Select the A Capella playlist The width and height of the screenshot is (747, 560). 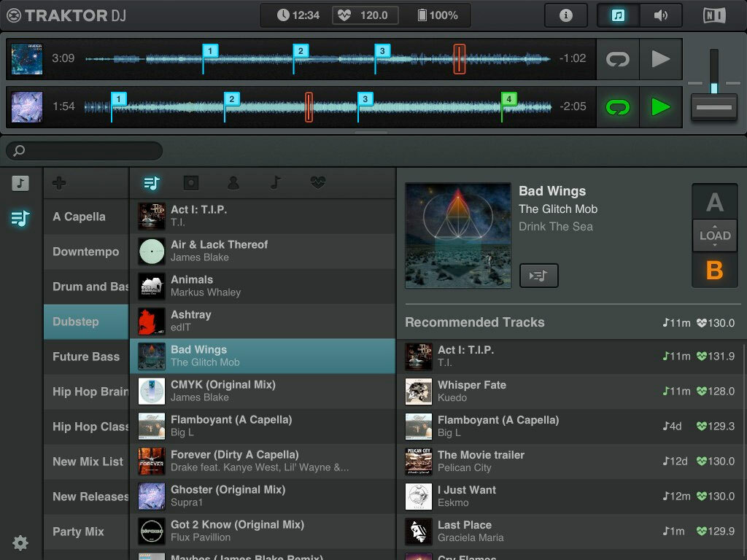click(x=86, y=217)
